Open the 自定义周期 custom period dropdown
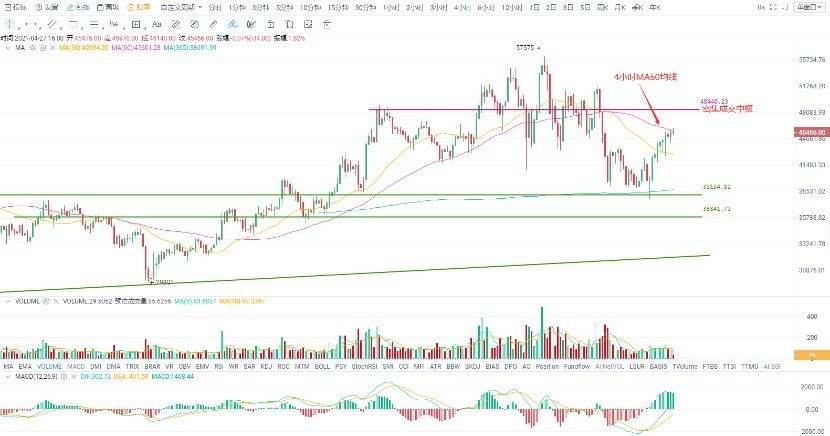Viewport: 830px width, 436px height. [x=181, y=7]
